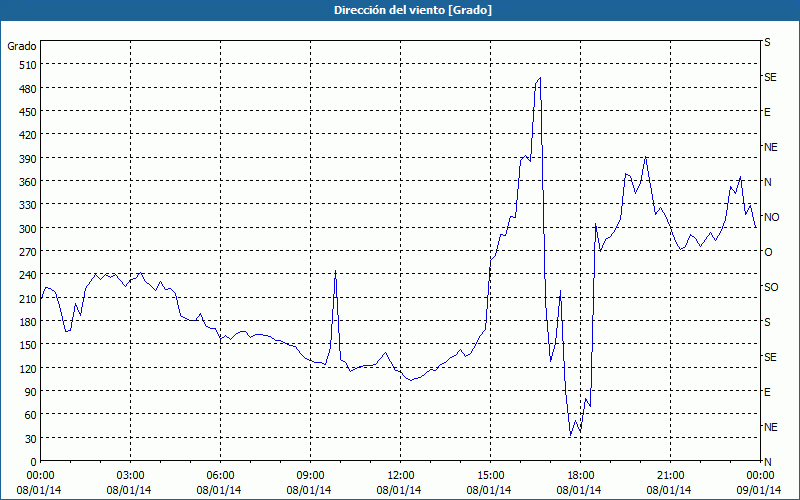This screenshot has height=500, width=800.
Task: Click the 15:00 time axis label
Action: (490, 476)
